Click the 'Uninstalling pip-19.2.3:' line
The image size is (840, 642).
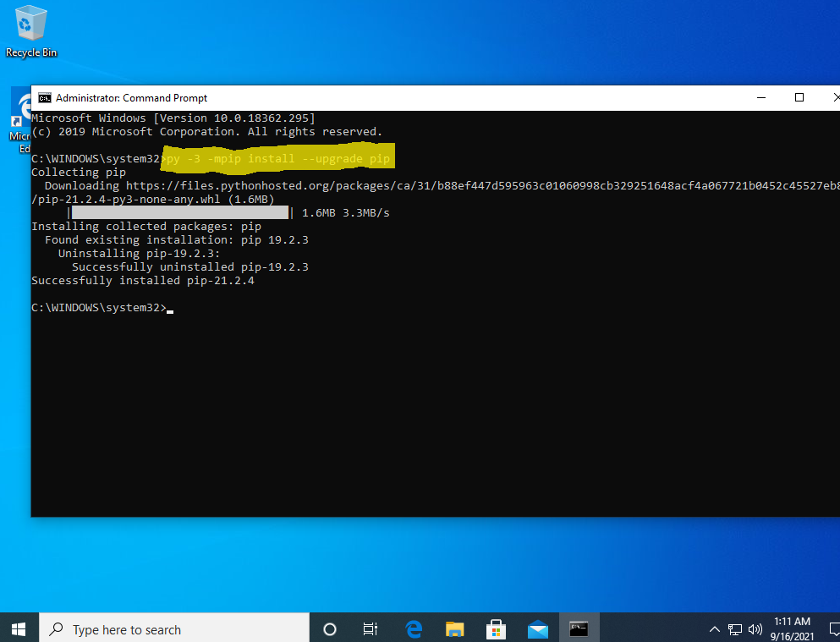tap(140, 253)
